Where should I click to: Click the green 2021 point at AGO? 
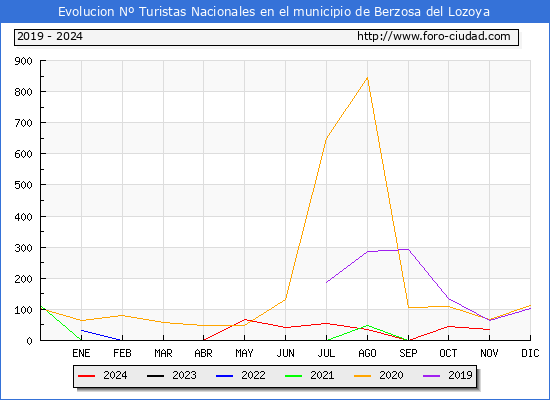tap(367, 325)
